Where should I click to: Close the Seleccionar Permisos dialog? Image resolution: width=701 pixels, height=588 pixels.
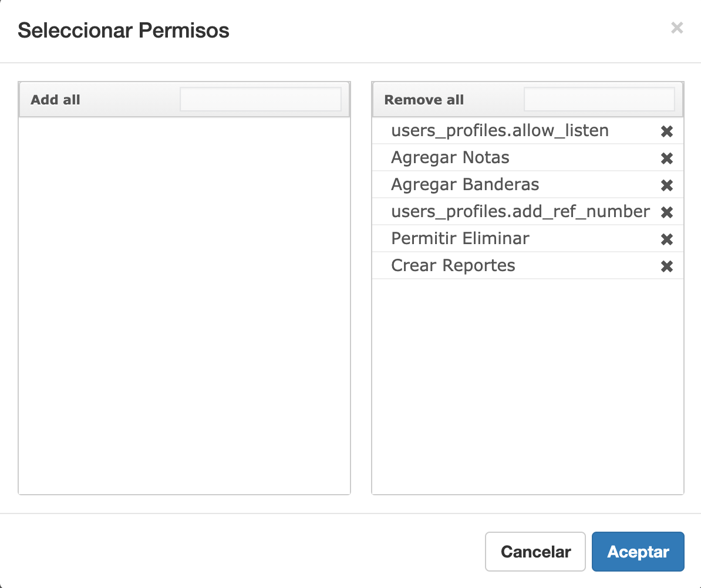click(677, 28)
